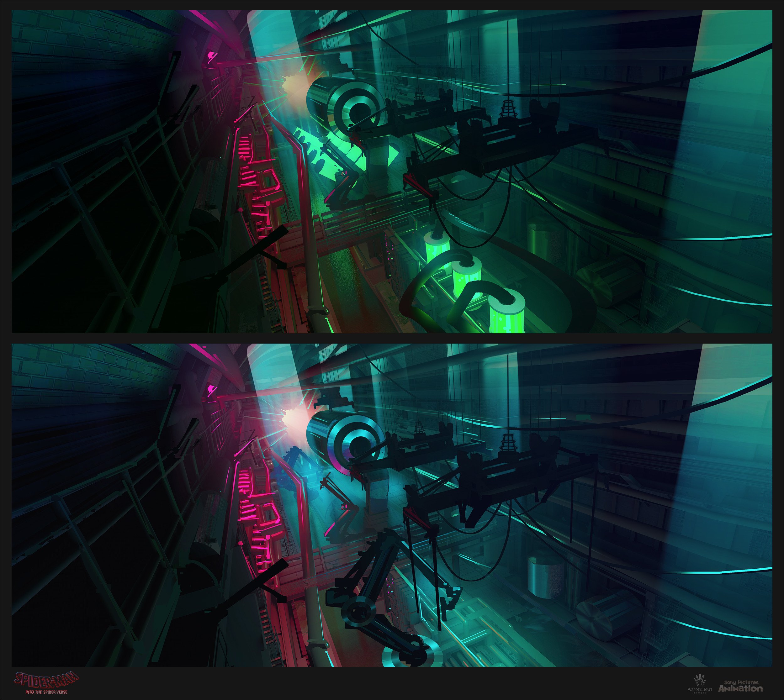
Task: Click the middle glowing green canister
Action: click(467, 275)
